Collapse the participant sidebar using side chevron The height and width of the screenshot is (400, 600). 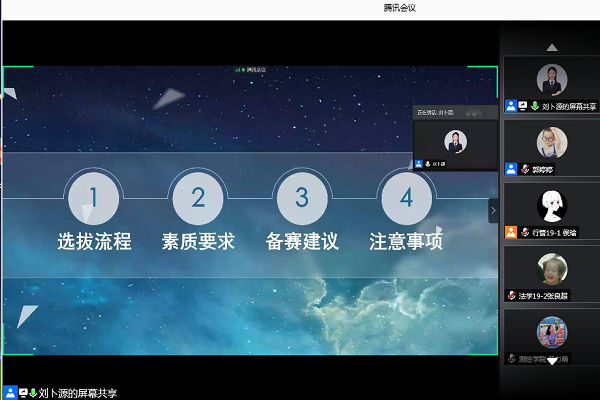(x=492, y=210)
